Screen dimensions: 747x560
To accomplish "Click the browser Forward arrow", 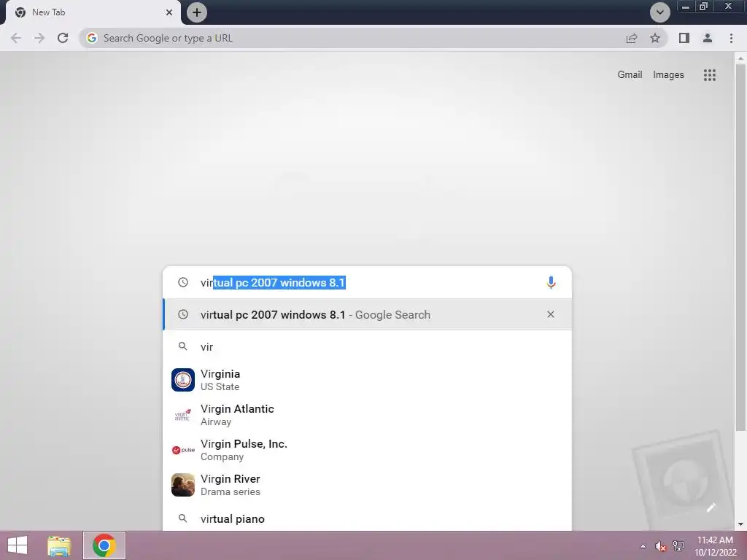I will point(39,38).
